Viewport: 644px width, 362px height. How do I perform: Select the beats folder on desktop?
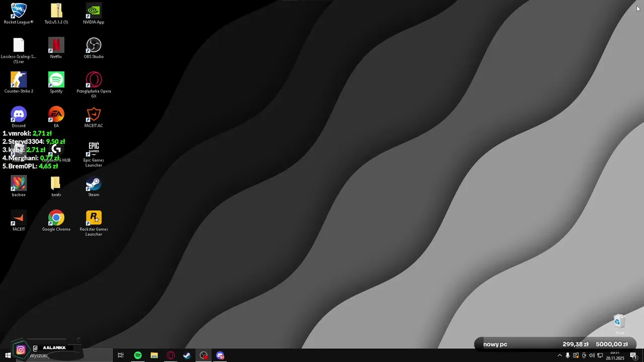click(x=56, y=186)
